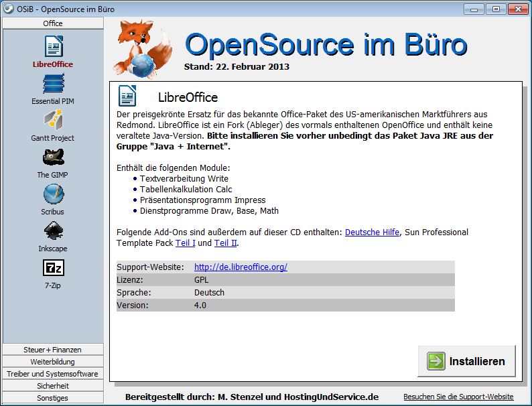The image size is (532, 406).
Task: Follow the Teil II template link
Action: click(226, 243)
